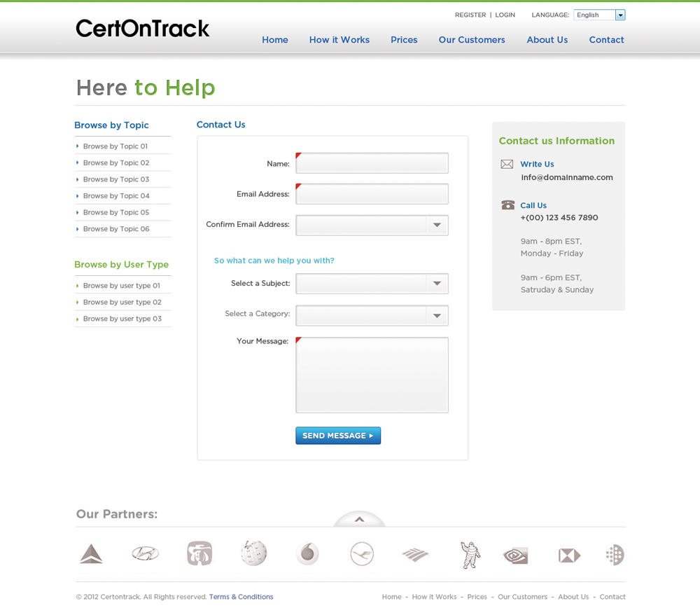Open Contact in the top navigation
700x615 pixels.
607,40
